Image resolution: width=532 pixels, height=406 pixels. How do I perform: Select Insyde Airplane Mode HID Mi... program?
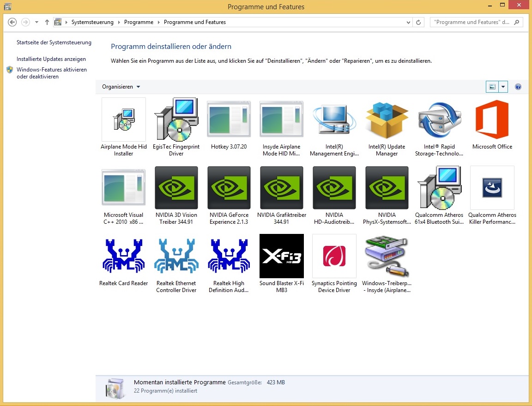pos(281,119)
